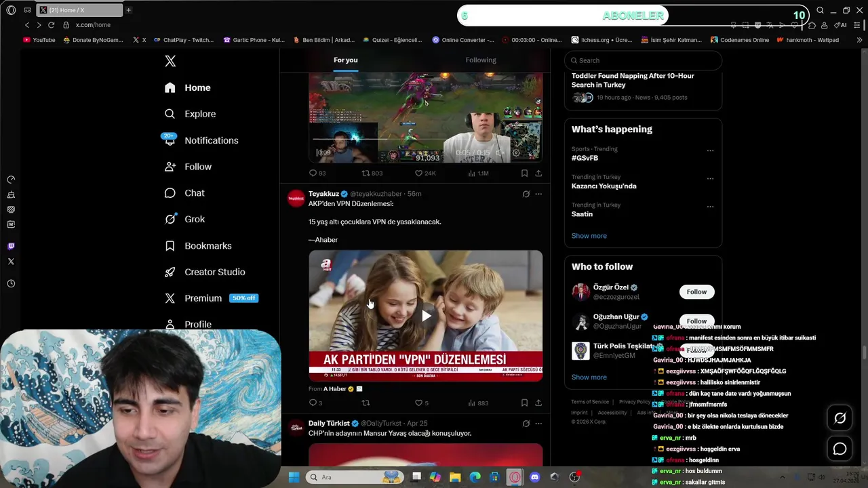The width and height of the screenshot is (868, 488).
Task: Click the Profile person icon
Action: 170,324
